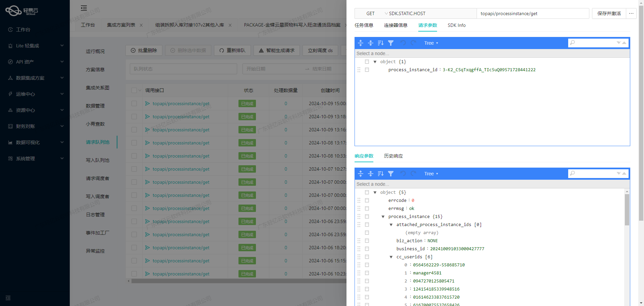This screenshot has width=644, height=306.
Task: Click the 批量删除 button
Action: pos(144,50)
